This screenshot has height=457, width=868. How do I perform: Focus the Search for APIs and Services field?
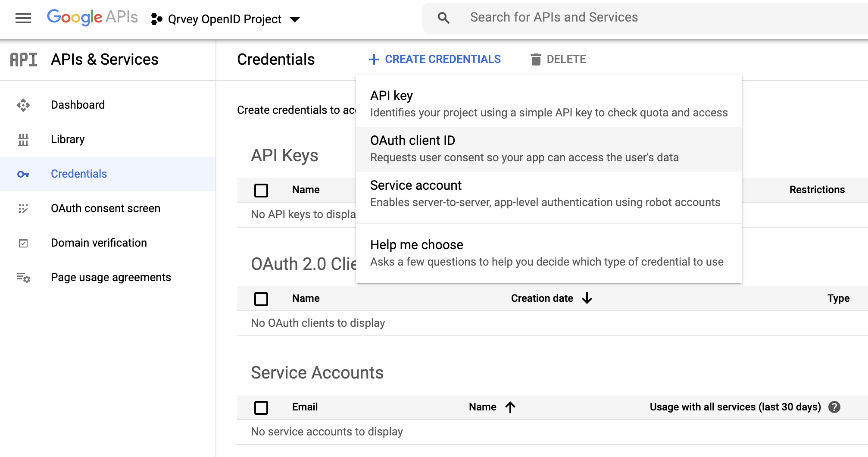click(x=645, y=18)
